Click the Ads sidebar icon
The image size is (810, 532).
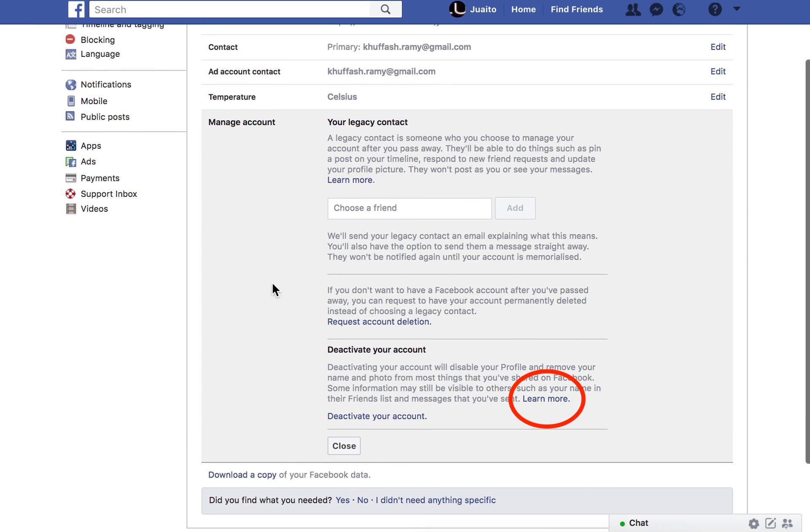pyautogui.click(x=71, y=162)
